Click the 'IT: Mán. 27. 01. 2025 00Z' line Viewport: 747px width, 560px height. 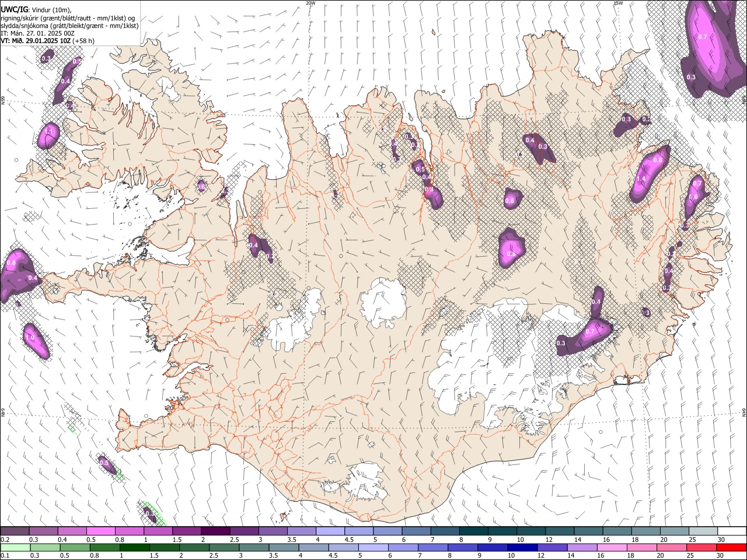pos(38,33)
